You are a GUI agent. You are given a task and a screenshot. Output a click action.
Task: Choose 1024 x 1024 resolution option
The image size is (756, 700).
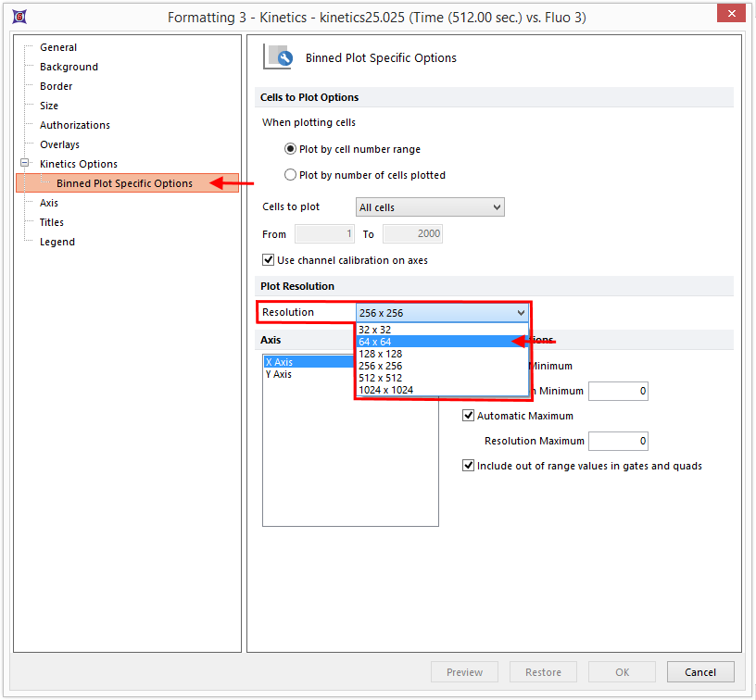coord(385,390)
